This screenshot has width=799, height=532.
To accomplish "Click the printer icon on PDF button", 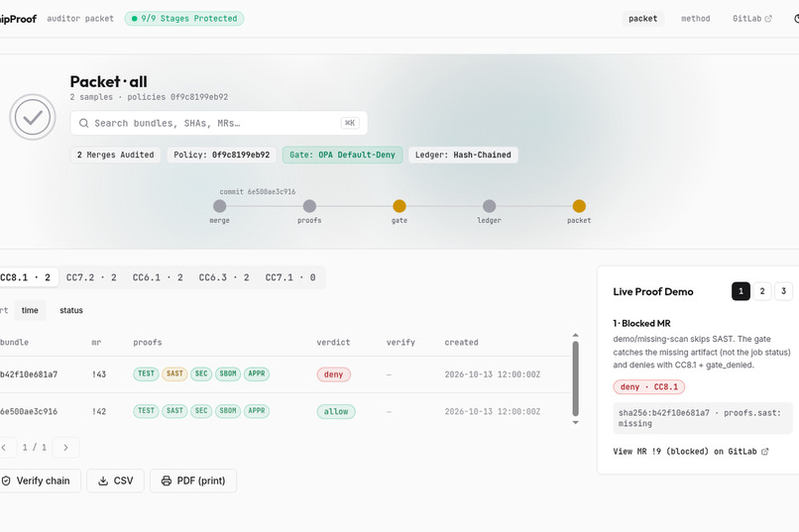I will [167, 480].
